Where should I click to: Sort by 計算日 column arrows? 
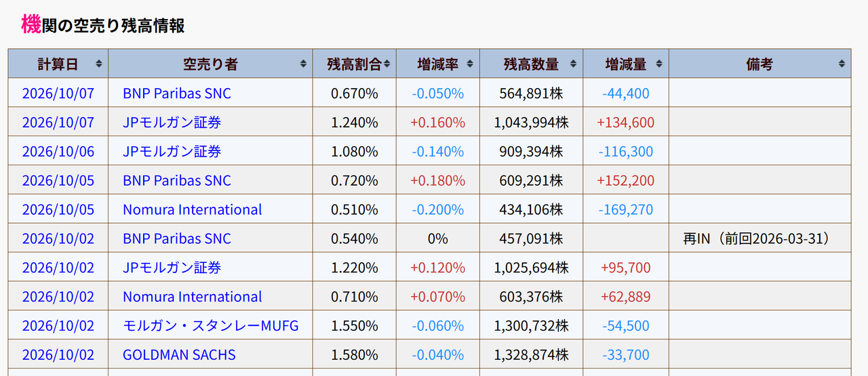point(99,64)
